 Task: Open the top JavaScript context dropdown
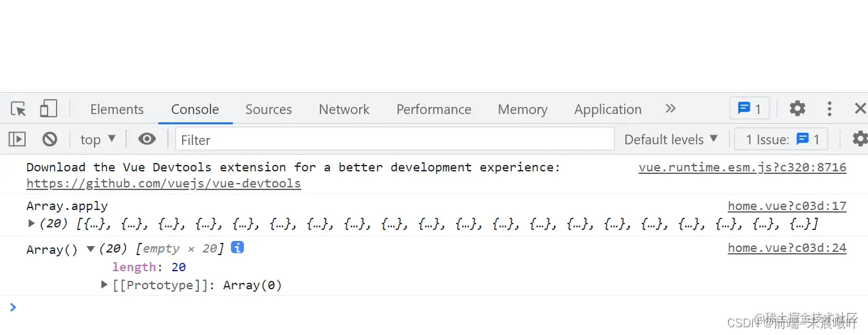pos(98,139)
